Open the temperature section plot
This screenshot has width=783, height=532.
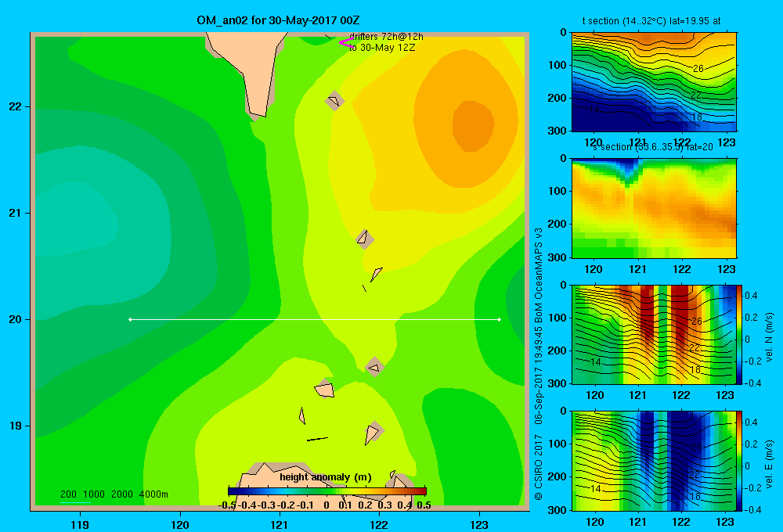[654, 82]
